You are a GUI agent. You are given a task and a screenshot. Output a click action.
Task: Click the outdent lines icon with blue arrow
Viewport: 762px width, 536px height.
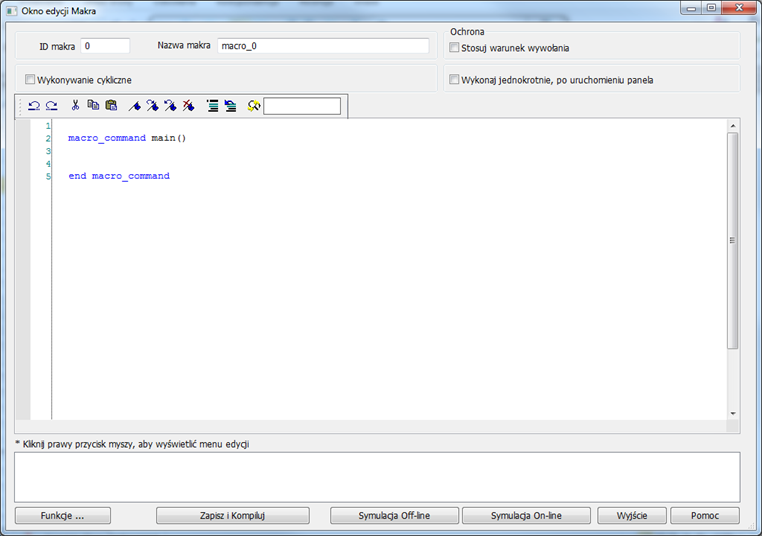230,105
